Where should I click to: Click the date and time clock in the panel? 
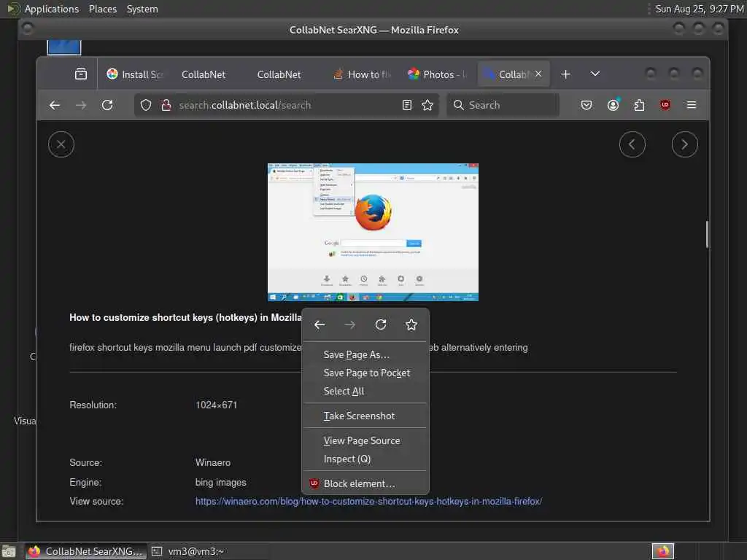[699, 9]
